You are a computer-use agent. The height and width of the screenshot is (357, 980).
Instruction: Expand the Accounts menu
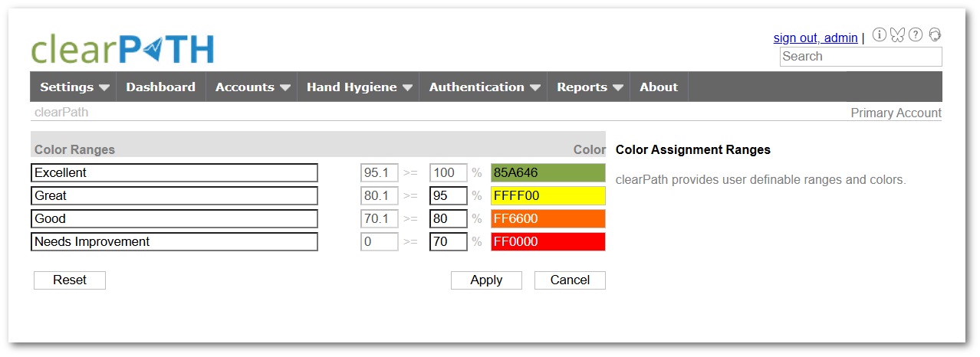[x=252, y=87]
